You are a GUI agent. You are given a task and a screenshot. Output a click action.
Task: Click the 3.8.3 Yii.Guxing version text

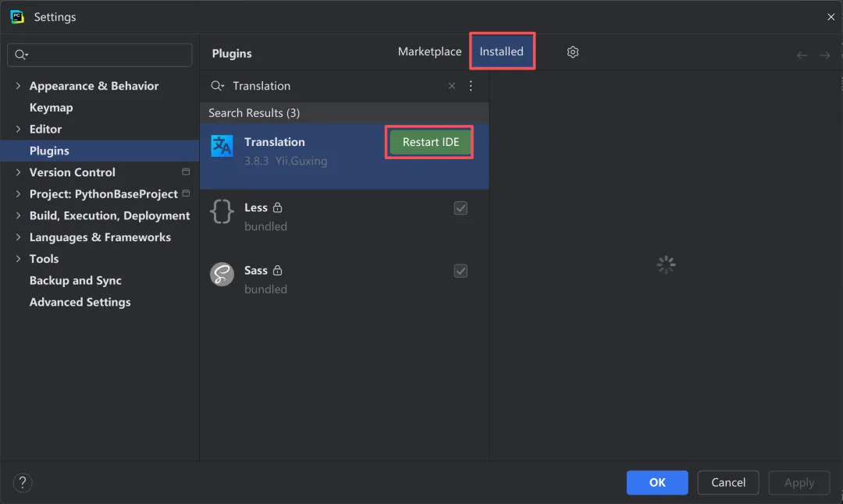(x=286, y=161)
